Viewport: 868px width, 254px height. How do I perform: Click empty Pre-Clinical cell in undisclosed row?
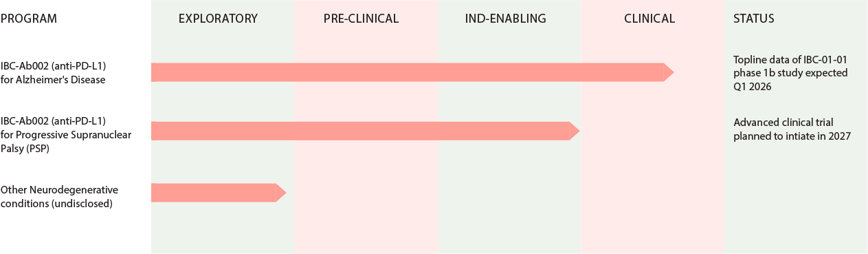coord(366,193)
